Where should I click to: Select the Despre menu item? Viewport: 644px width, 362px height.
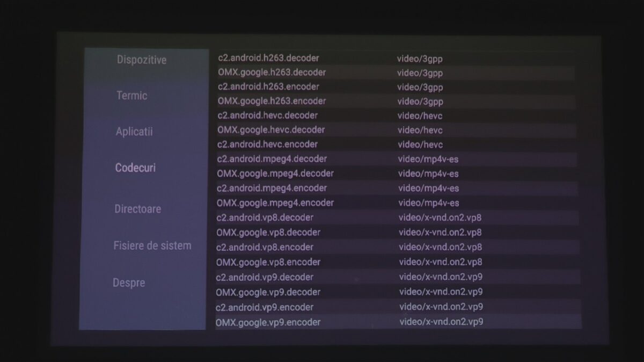point(129,283)
